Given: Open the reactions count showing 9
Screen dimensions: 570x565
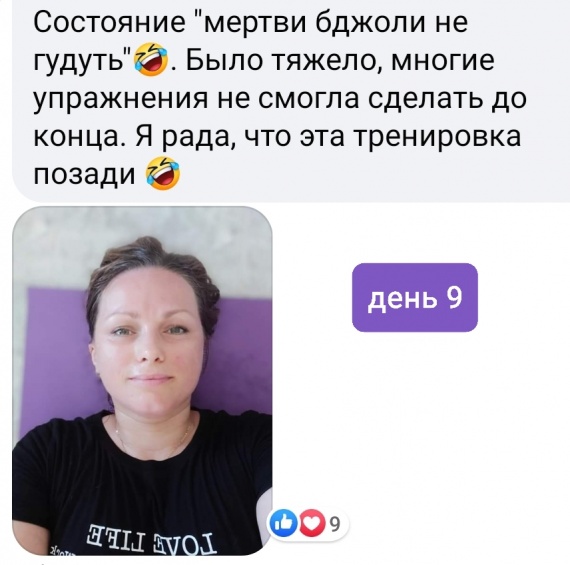Looking at the screenshot, I should [x=334, y=524].
